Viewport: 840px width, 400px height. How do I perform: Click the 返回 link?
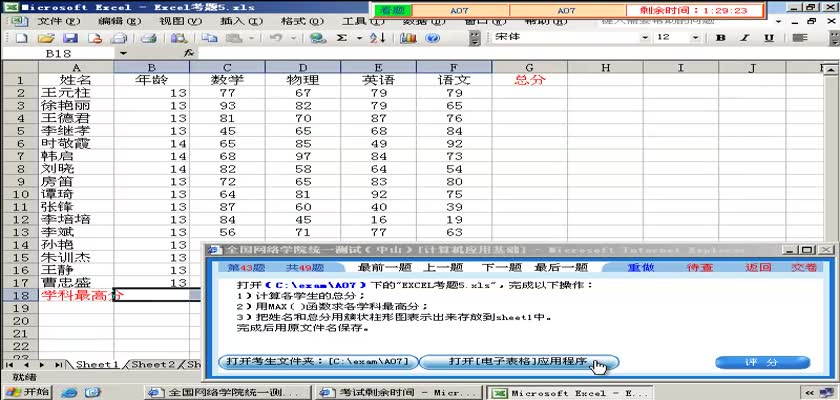click(758, 267)
